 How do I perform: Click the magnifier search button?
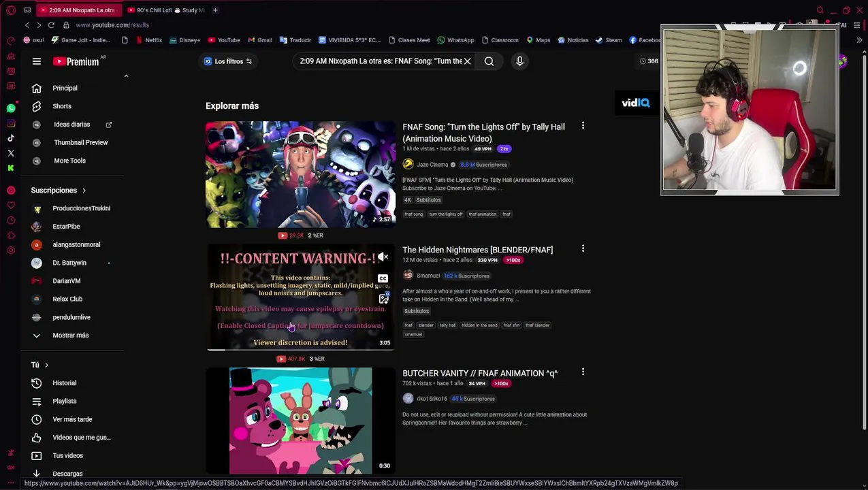(489, 61)
